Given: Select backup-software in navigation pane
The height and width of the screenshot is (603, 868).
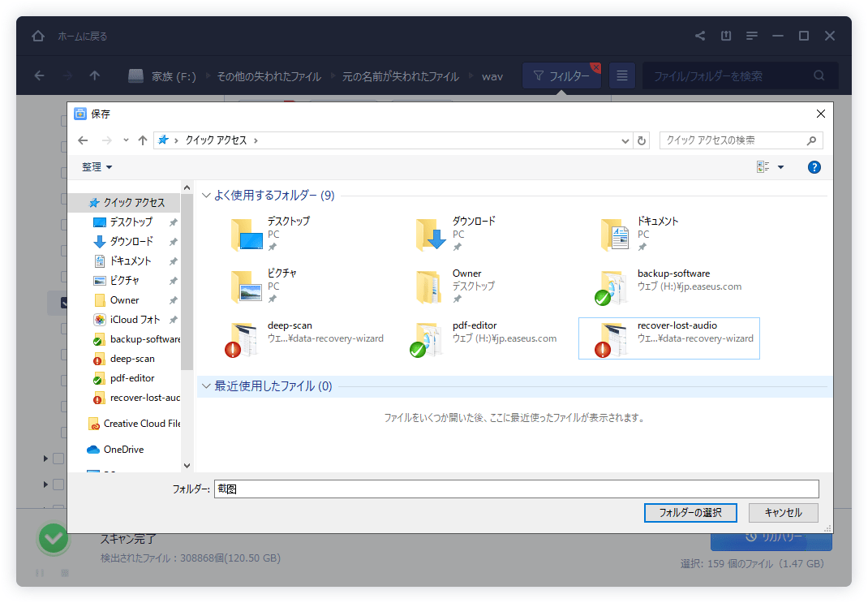Looking at the screenshot, I should tap(137, 339).
